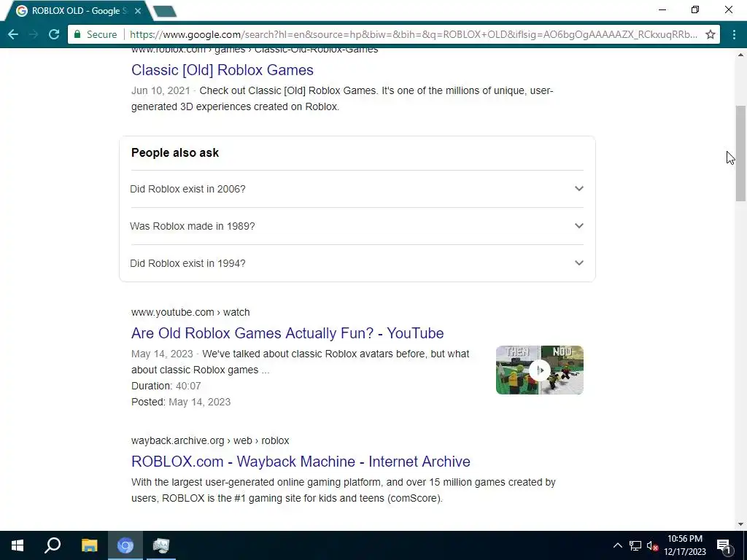Viewport: 747px width, 560px height.
Task: Click the forward navigation arrow
Action: pyautogui.click(x=34, y=34)
